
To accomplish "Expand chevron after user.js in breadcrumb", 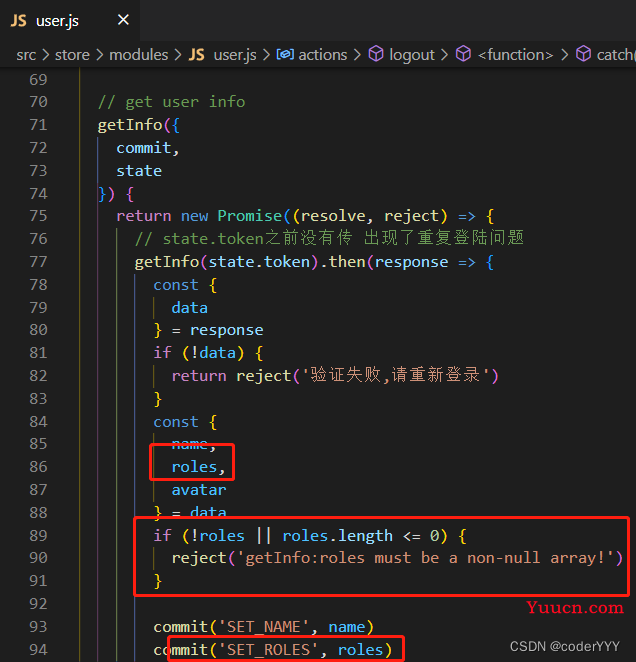I will [266, 55].
